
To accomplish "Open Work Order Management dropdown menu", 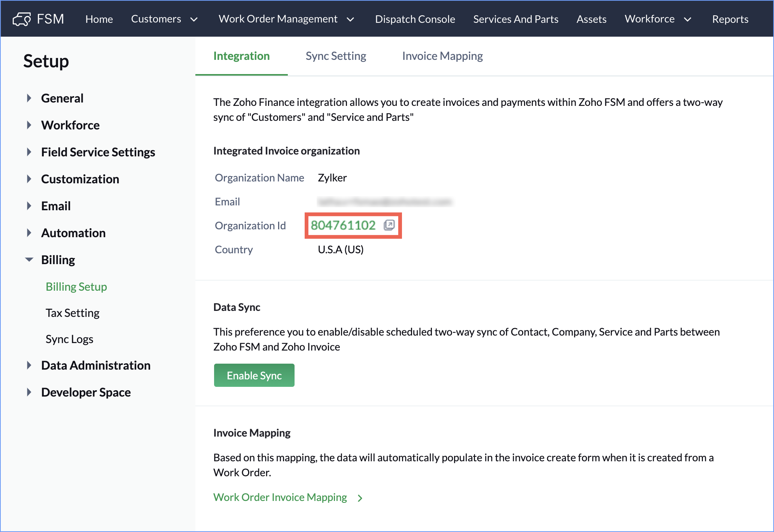I will point(286,19).
